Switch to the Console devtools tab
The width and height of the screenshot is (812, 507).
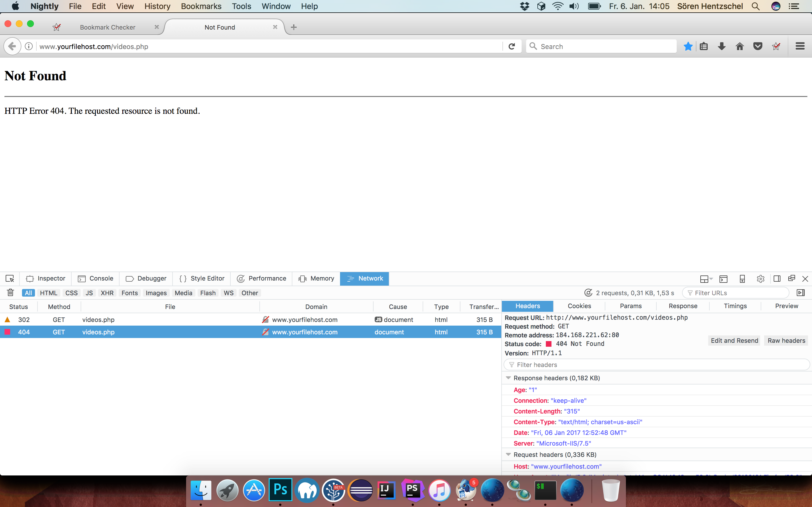coord(96,279)
